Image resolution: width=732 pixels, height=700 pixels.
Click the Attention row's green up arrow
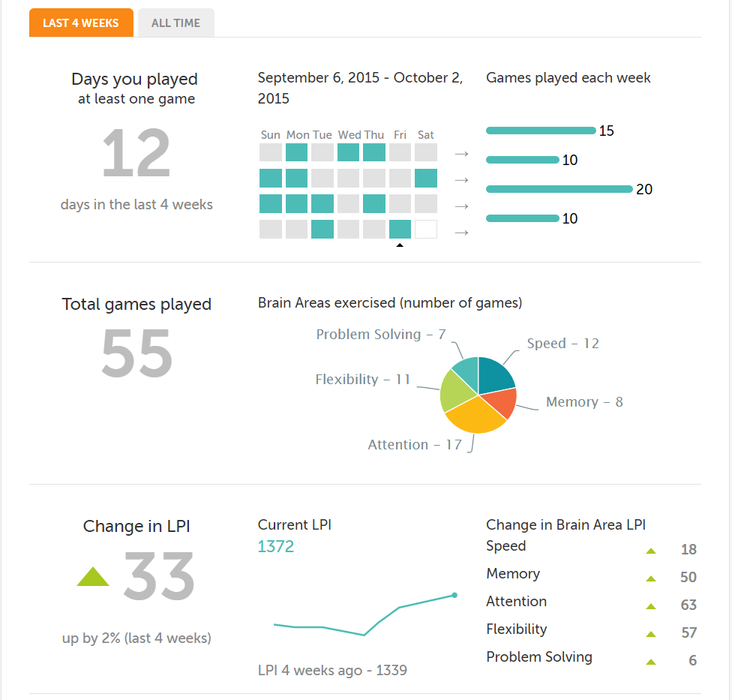click(651, 606)
